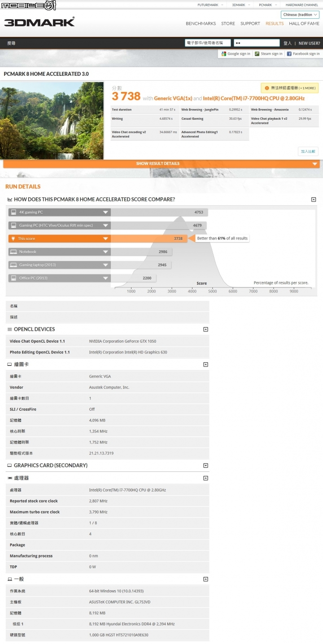Open the Hall of Fame page
The width and height of the screenshot is (323, 644).
(304, 23)
